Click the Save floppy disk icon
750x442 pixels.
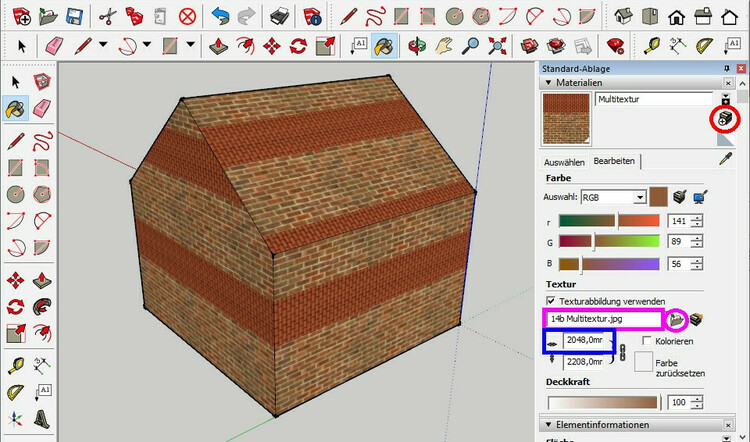(x=73, y=16)
